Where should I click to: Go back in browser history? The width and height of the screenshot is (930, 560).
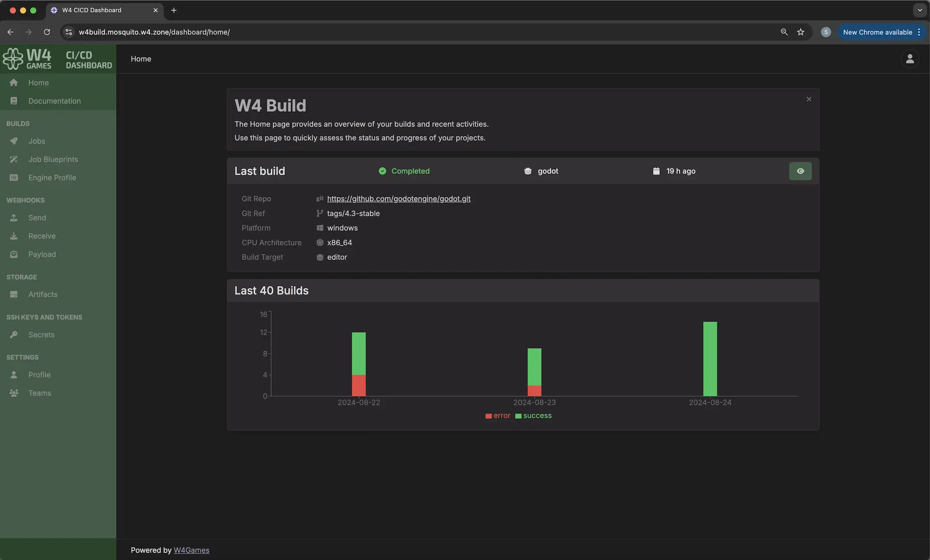point(10,32)
